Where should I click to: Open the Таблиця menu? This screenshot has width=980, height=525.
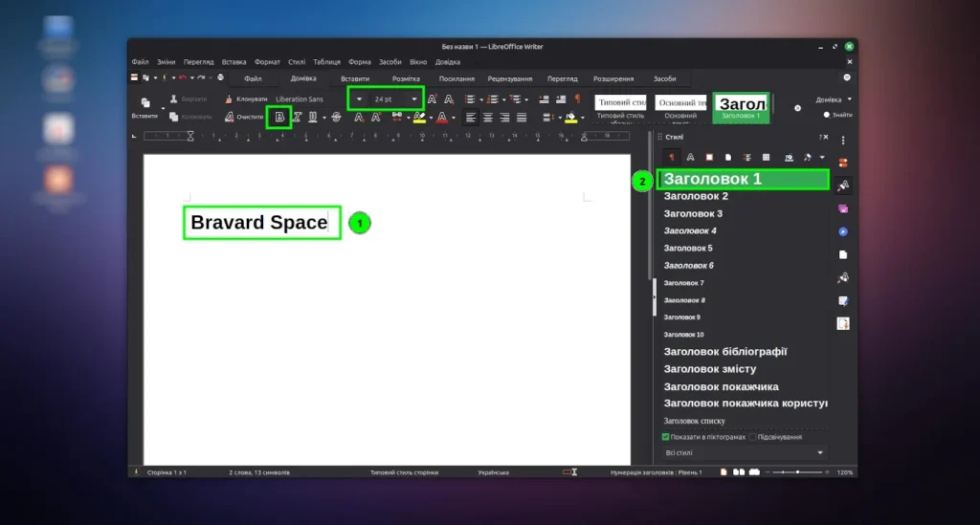tap(326, 62)
